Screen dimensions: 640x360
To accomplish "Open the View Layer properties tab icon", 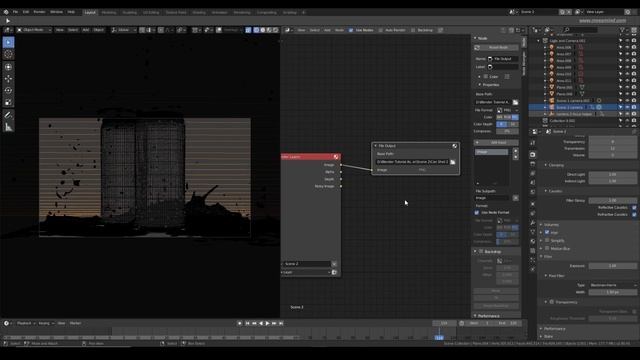I will pyautogui.click(x=533, y=173).
